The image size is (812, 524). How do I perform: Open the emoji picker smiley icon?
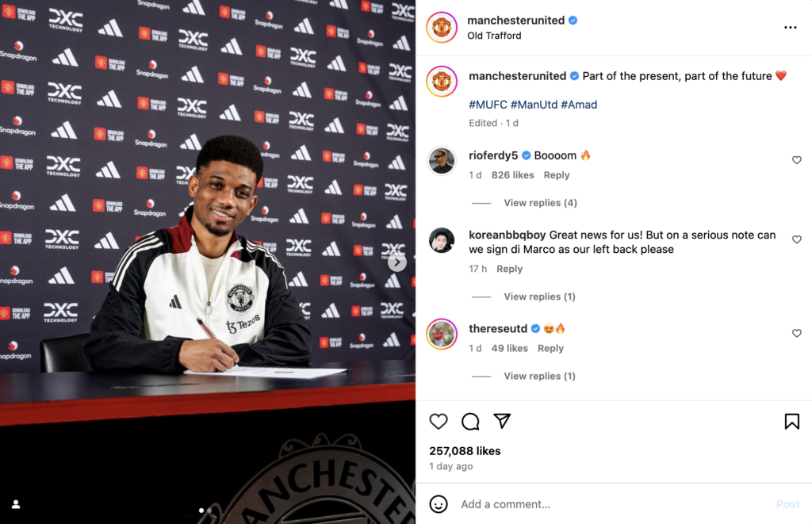(438, 504)
